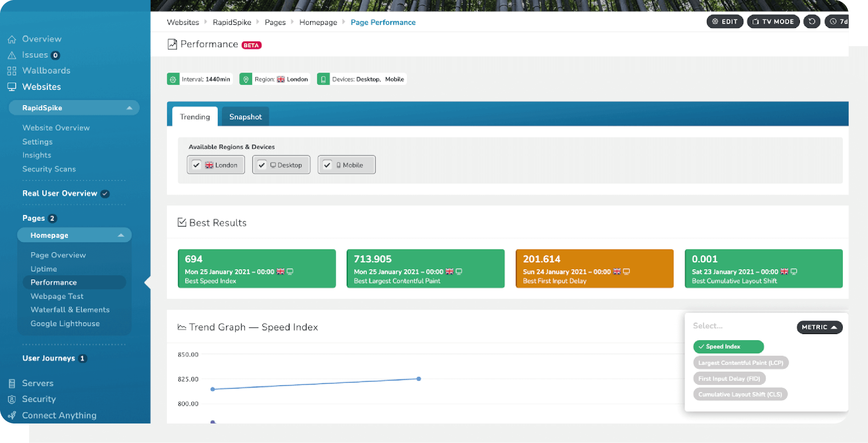Click the Wallboards grid icon
Image resolution: width=868 pixels, height=443 pixels.
pos(12,71)
